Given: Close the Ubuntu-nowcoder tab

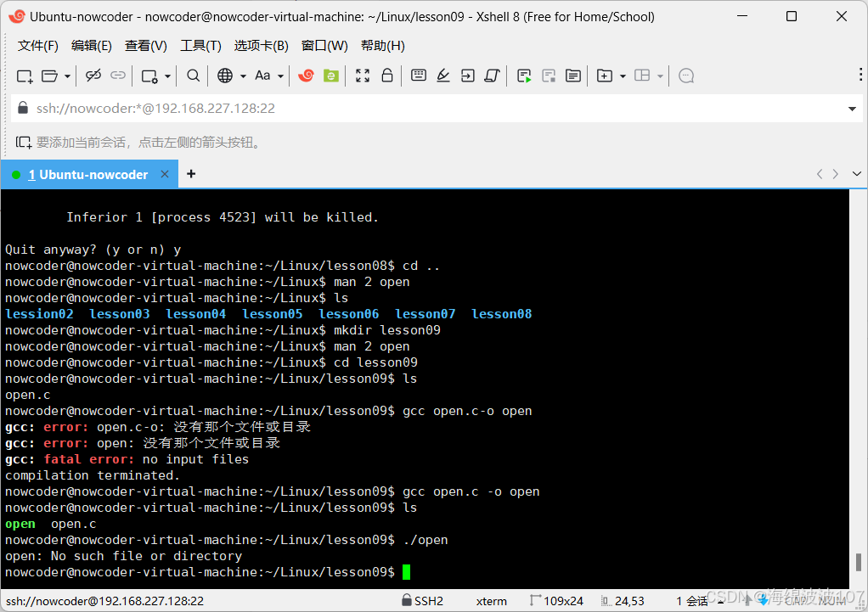Looking at the screenshot, I should click(x=165, y=174).
